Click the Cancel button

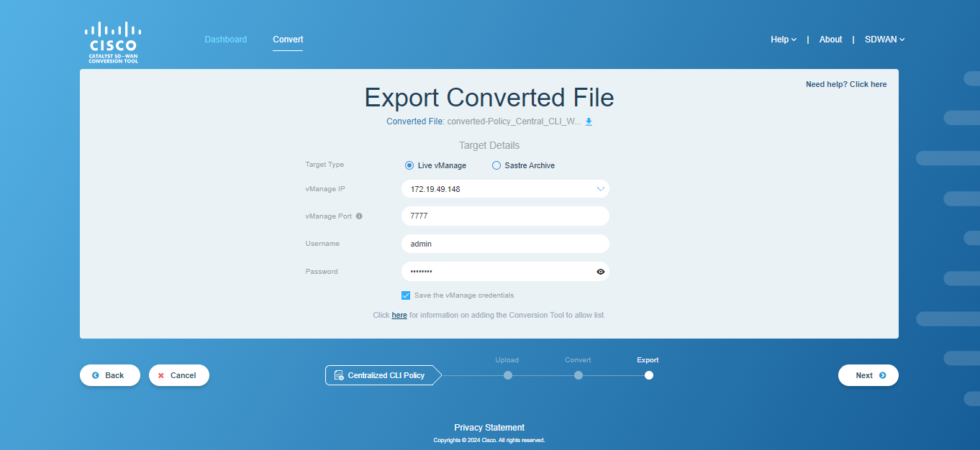(x=179, y=375)
